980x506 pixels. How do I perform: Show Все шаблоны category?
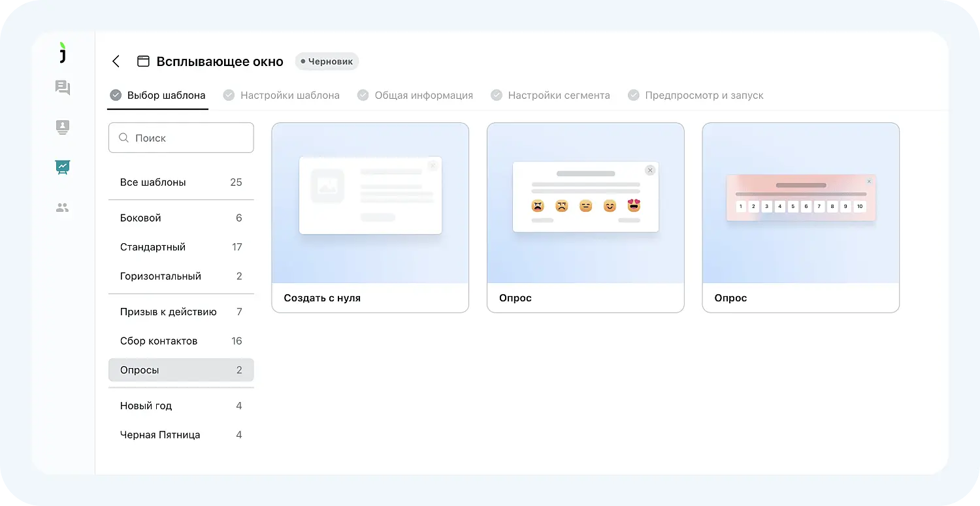click(x=181, y=182)
